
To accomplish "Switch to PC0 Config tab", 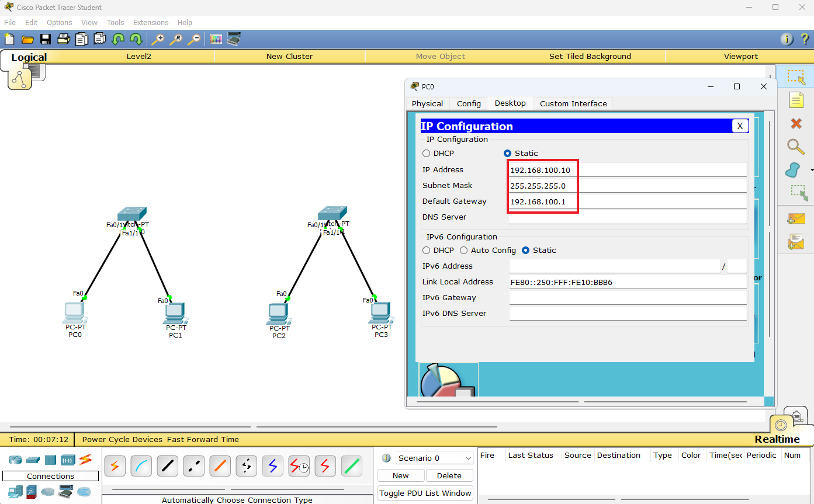I will click(x=469, y=103).
